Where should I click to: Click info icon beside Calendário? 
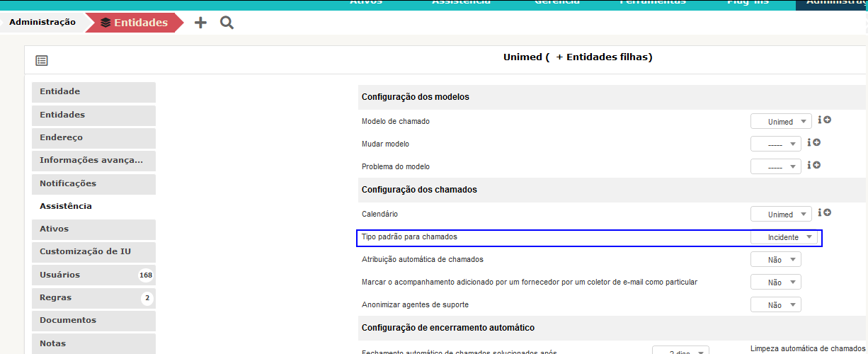pos(819,213)
